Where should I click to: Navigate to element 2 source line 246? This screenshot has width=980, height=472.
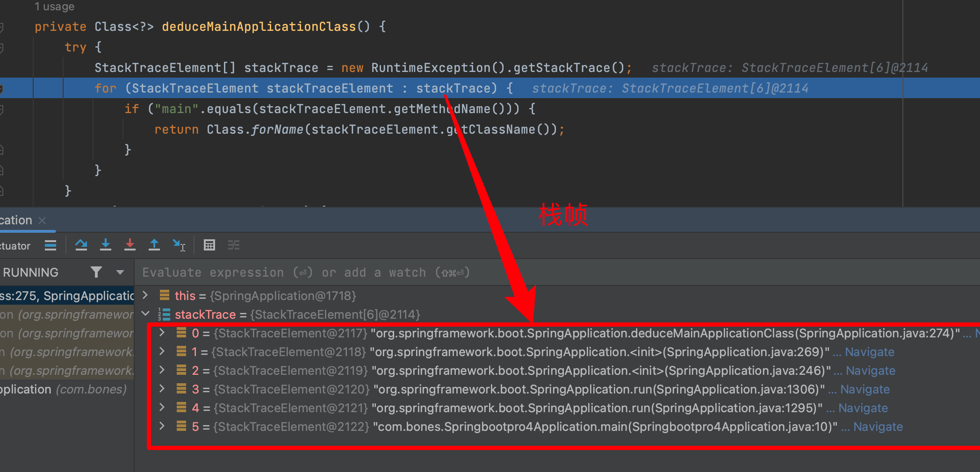(871, 371)
